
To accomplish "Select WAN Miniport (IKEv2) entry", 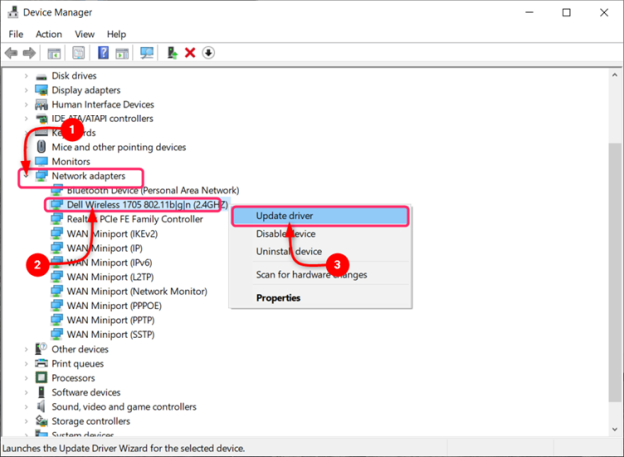I will pyautogui.click(x=112, y=234).
